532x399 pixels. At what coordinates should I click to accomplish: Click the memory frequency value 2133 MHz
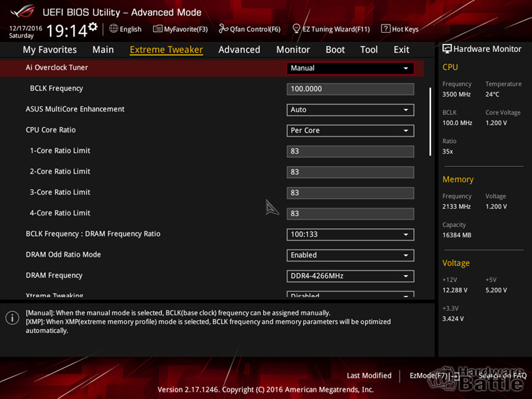(456, 207)
